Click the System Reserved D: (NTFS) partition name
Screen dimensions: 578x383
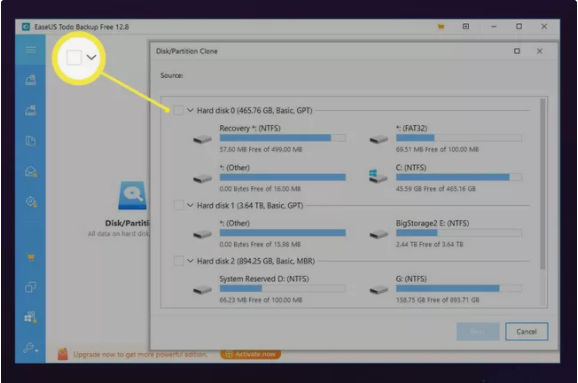[x=264, y=279]
